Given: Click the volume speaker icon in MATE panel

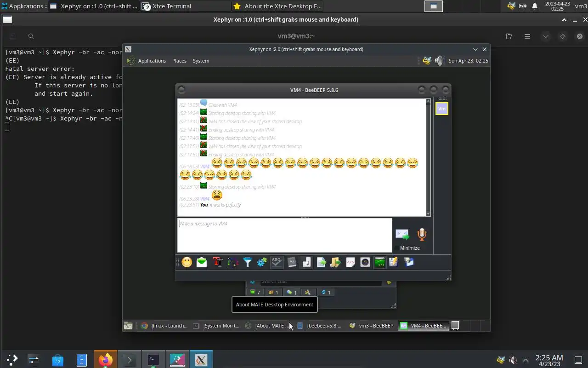Looking at the screenshot, I should [x=439, y=61].
